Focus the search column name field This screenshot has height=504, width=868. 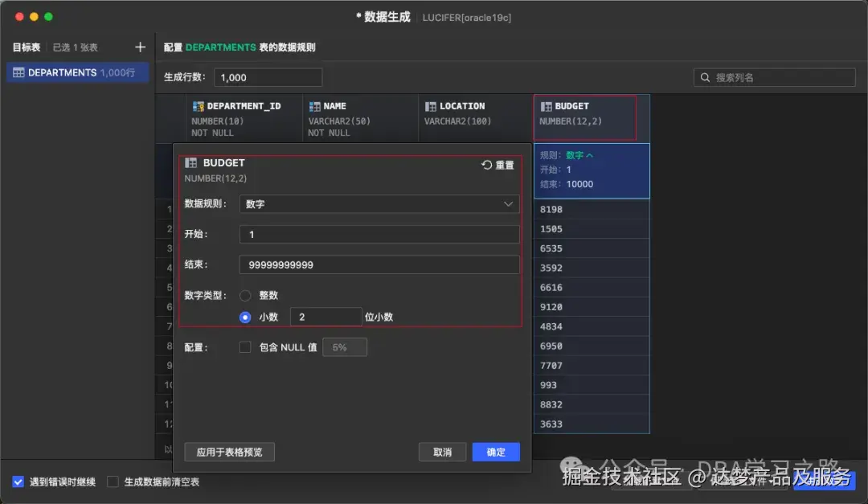[775, 77]
